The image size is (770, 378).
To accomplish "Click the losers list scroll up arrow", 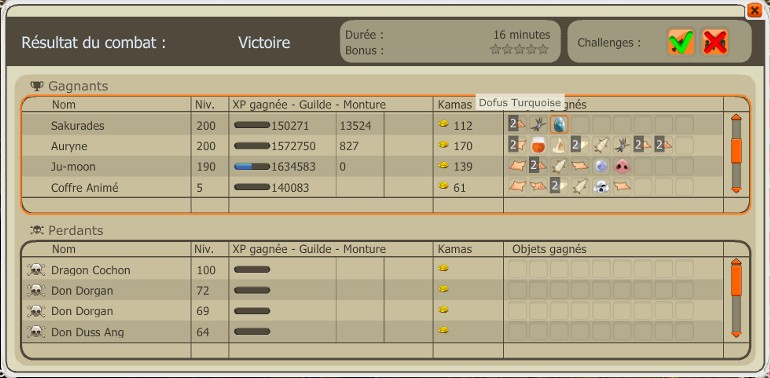I will click(x=736, y=262).
